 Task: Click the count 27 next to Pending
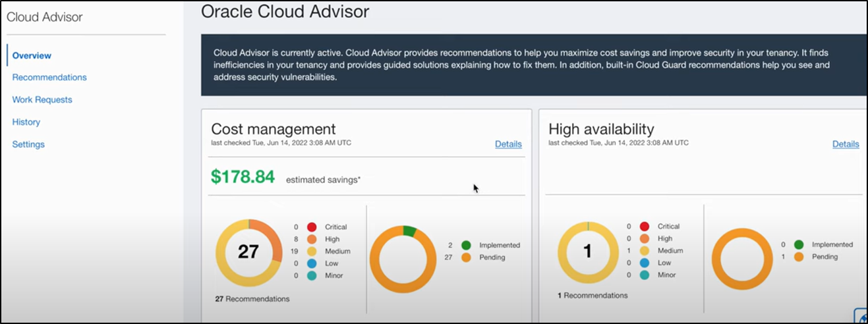449,257
